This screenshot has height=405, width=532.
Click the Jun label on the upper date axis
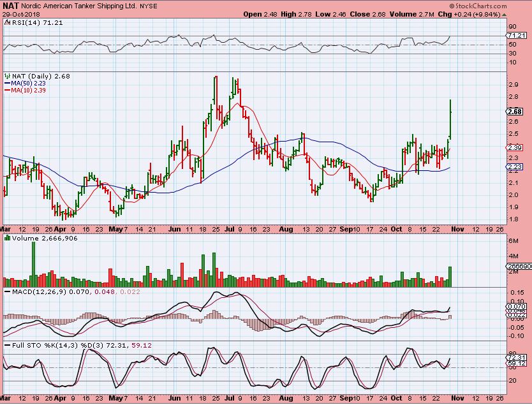point(174,229)
